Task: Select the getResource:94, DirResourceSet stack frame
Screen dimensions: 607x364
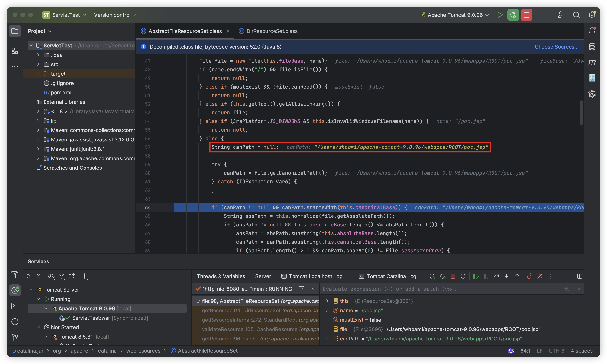Action: click(255, 310)
